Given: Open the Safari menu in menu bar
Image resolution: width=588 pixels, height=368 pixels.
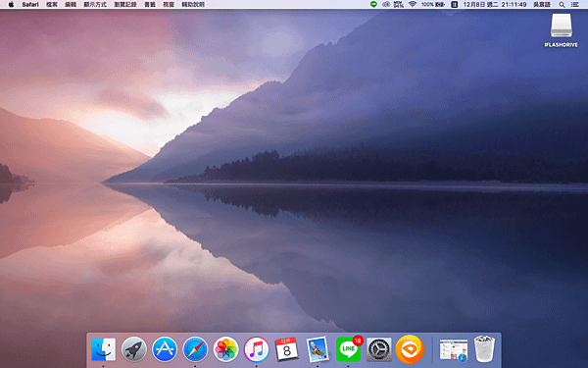Looking at the screenshot, I should [x=30, y=5].
